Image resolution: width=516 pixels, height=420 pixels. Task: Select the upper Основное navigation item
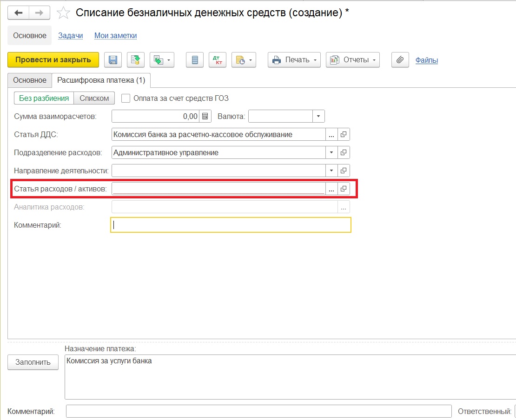tap(30, 35)
